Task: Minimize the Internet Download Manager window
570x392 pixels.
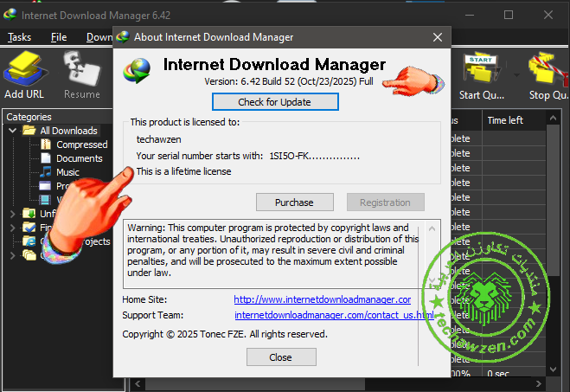Action: tap(470, 15)
